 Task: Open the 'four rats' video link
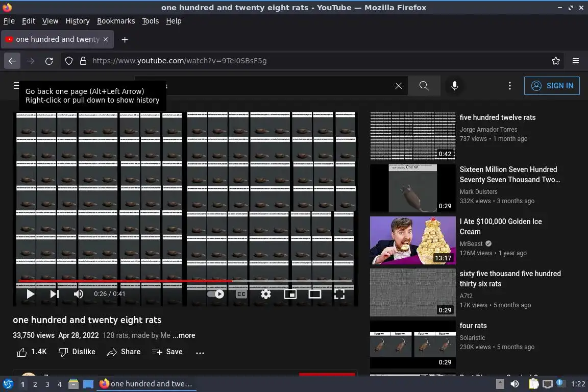tap(473, 326)
